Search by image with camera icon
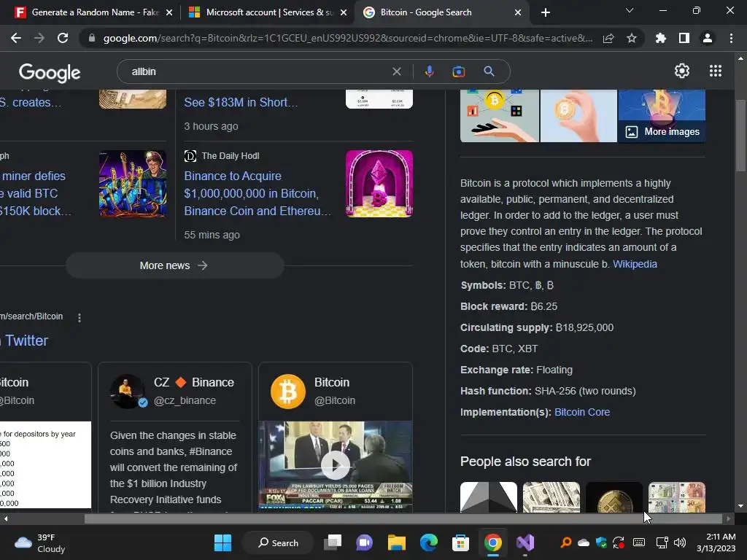 [458, 71]
